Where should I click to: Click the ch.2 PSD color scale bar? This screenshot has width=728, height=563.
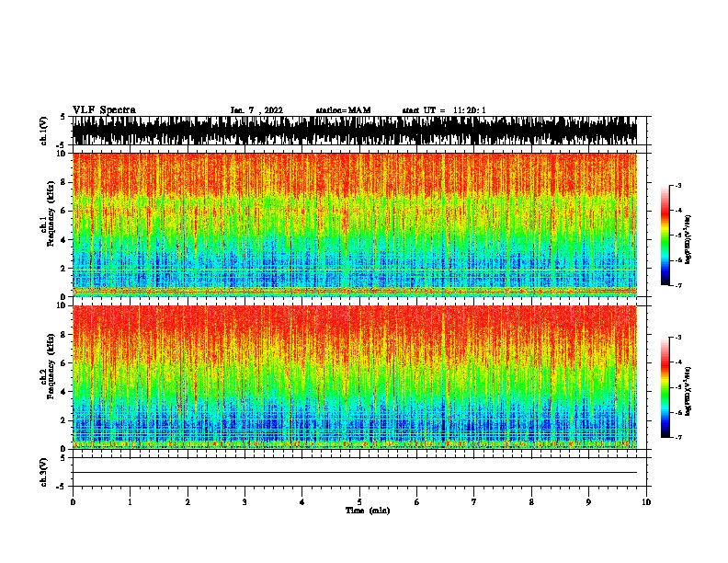click(x=665, y=387)
